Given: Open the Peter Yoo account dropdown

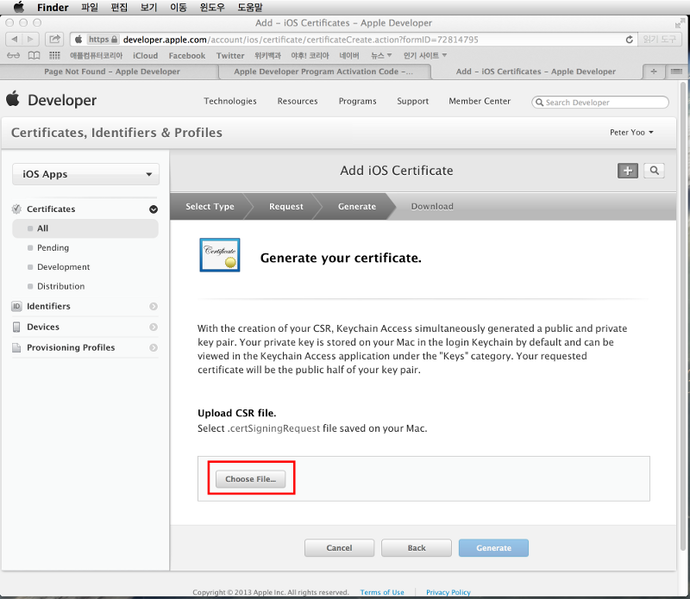Looking at the screenshot, I should 631,133.
